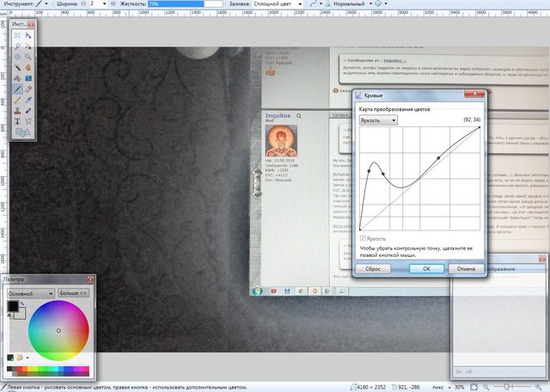Click the primary black color swatch
The image size is (550, 392).
(13, 306)
